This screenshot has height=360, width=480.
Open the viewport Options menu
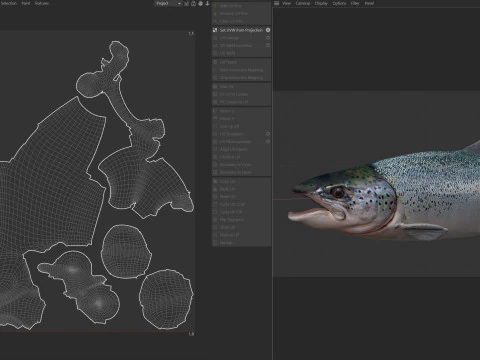(339, 3)
